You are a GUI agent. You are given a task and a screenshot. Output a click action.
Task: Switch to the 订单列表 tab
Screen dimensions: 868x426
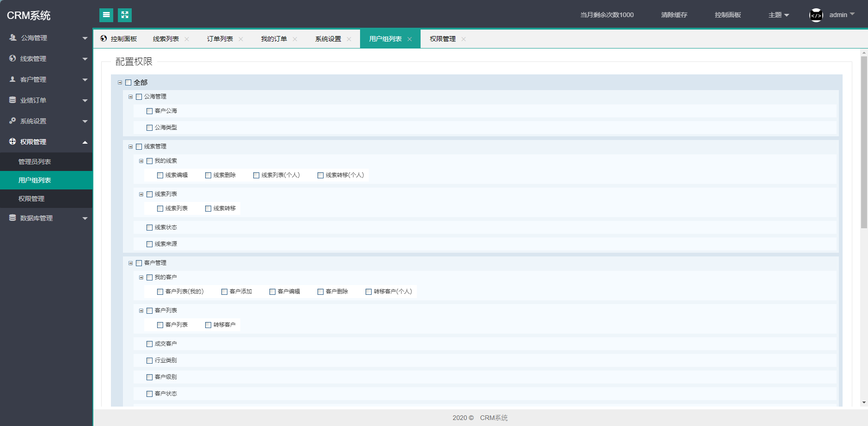pos(220,39)
